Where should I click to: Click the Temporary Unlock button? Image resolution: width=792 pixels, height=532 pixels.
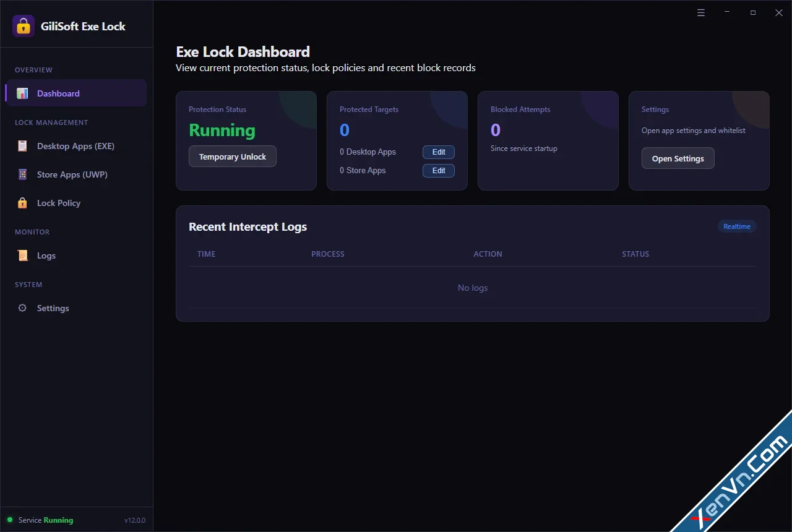click(233, 157)
